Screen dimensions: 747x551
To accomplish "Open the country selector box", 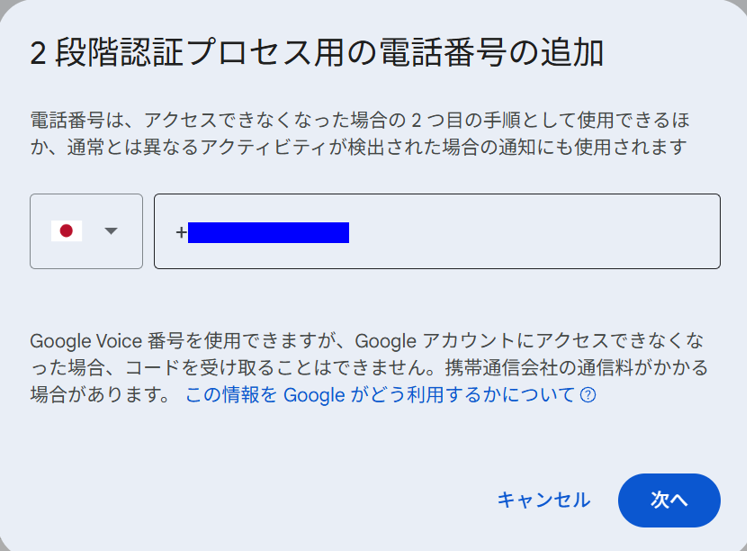I will point(86,231).
